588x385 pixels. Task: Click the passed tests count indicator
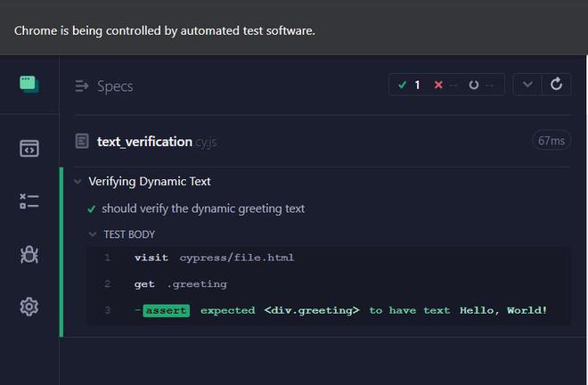(410, 85)
